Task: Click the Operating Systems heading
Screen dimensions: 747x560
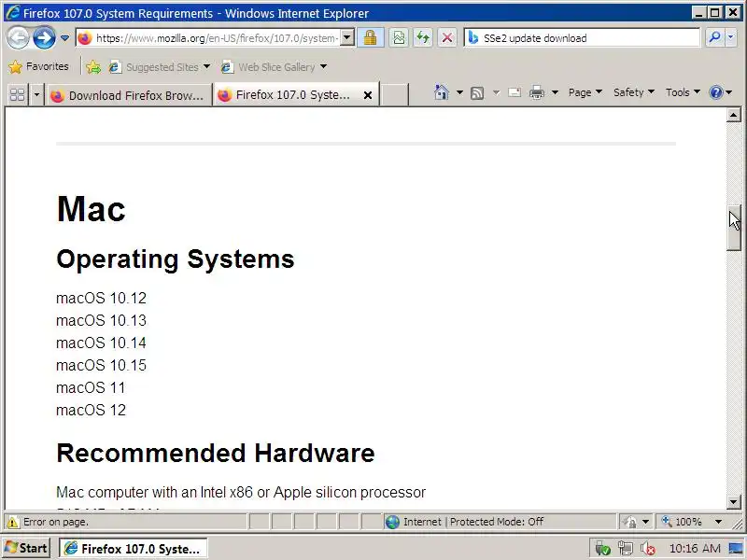Action: (176, 259)
